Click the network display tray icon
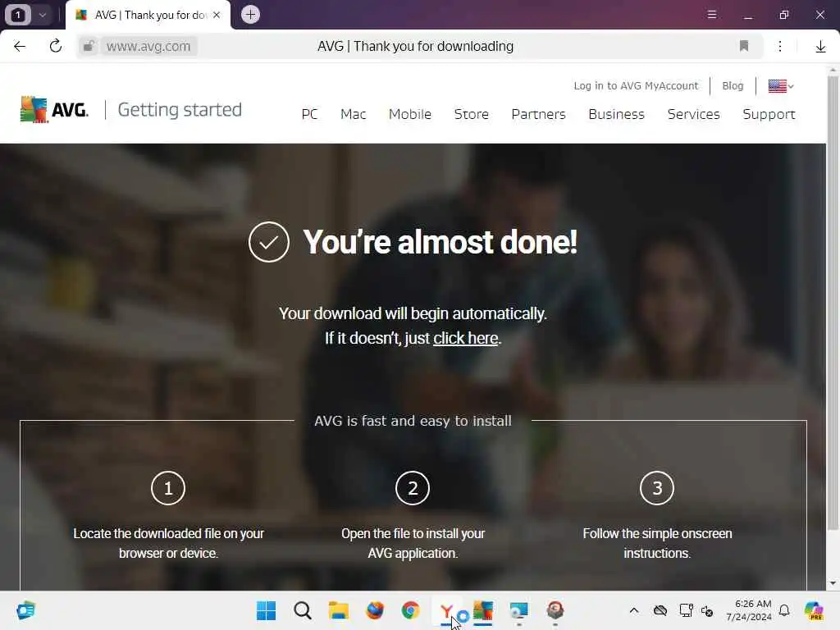Viewport: 840px width, 630px height. pos(686,610)
